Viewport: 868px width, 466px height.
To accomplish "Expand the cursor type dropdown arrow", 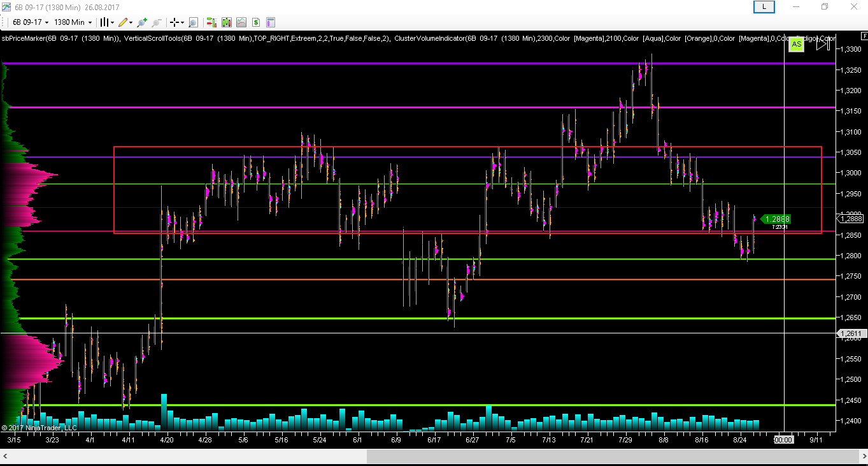I will [x=182, y=22].
